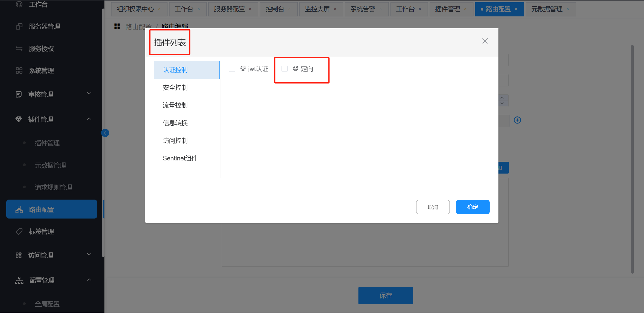This screenshot has width=644, height=313.
Task: Expand the 审核管理 menu chevron
Action: (x=89, y=93)
